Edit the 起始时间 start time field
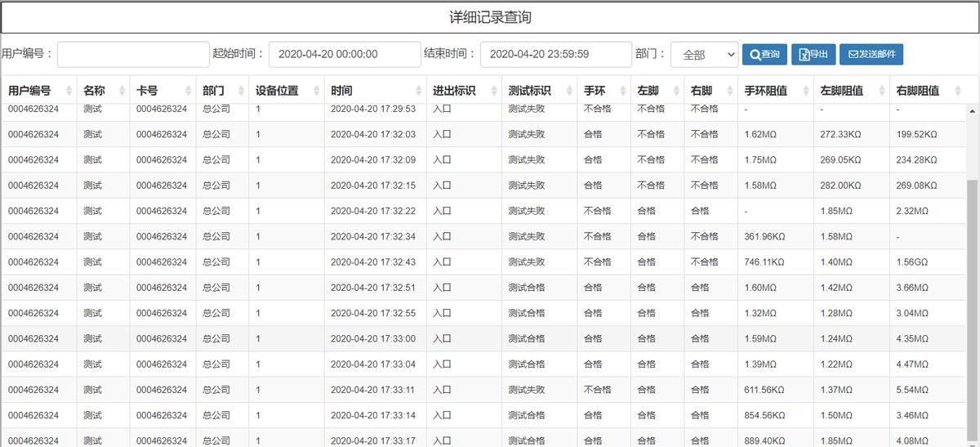The height and width of the screenshot is (447, 980). 345,54
